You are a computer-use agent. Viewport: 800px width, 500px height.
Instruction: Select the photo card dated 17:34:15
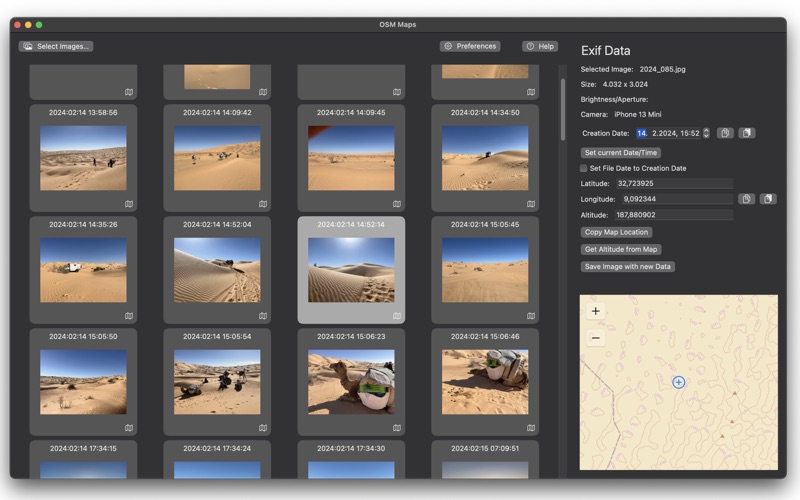tap(83, 459)
